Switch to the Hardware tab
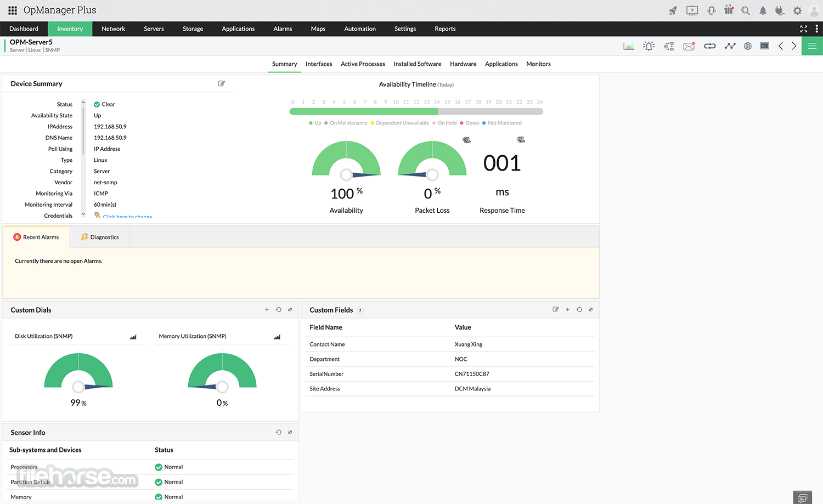This screenshot has width=823, height=504. (x=463, y=64)
